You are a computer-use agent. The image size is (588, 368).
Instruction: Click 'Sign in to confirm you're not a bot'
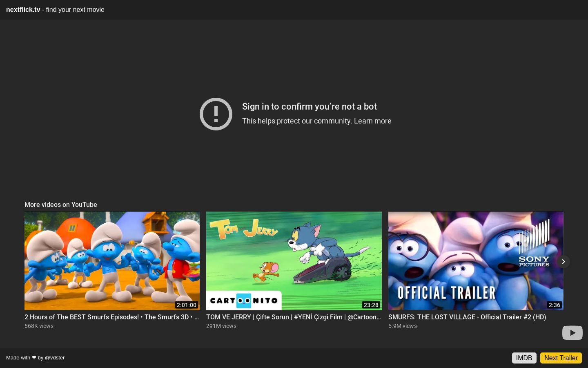tap(310, 107)
